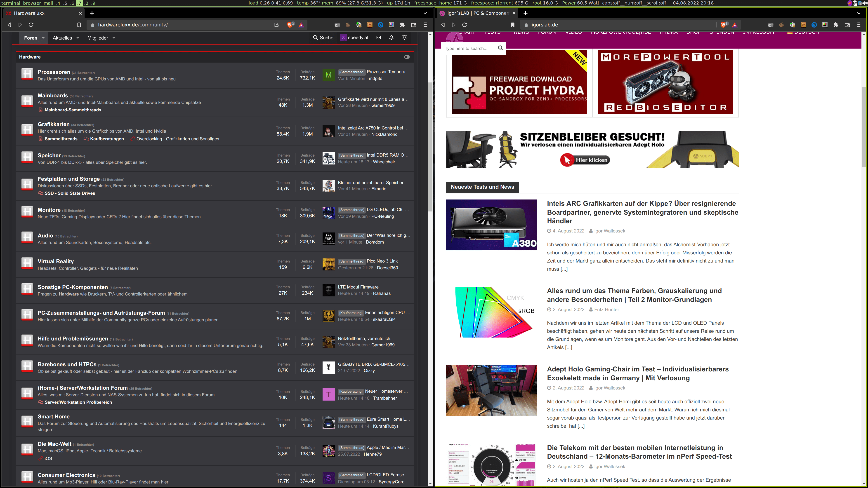Open the MorePowerTool Red BIOS Editor banner
Screen dimensions: 868x488
[x=665, y=82]
